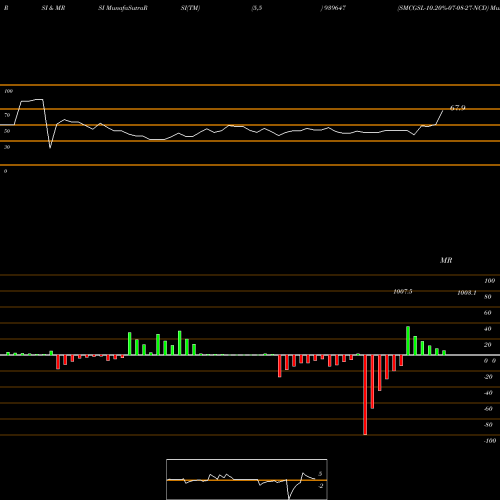Image resolution: width=500 pixels, height=500 pixels.
Task: Click the 30 level label on RSI axis
Action: coord(7,147)
